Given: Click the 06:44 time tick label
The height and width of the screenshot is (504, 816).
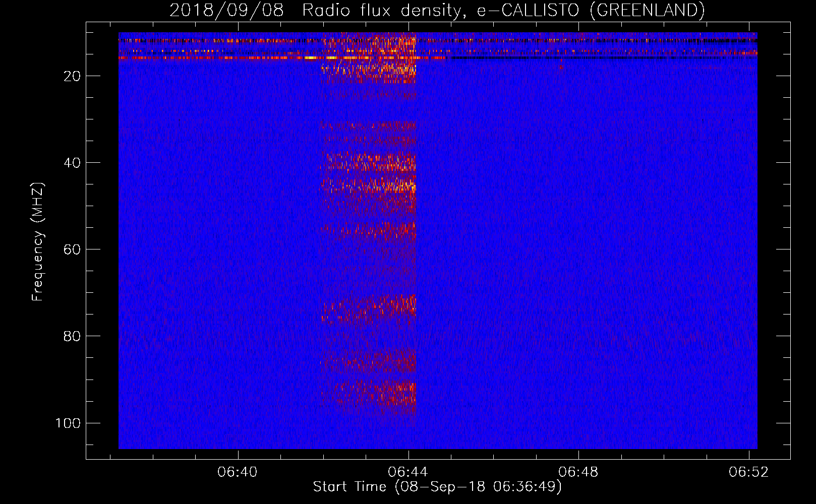Looking at the screenshot, I should pos(408,472).
